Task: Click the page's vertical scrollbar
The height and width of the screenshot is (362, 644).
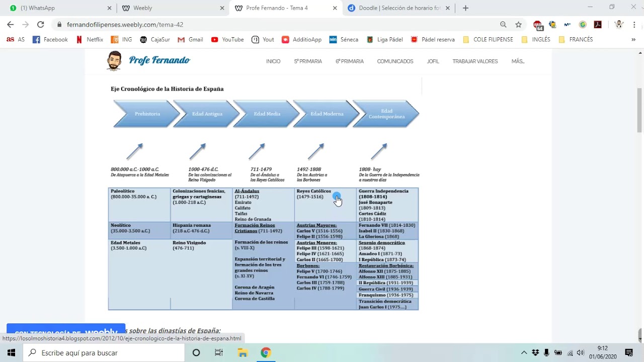Action: pyautogui.click(x=639, y=111)
